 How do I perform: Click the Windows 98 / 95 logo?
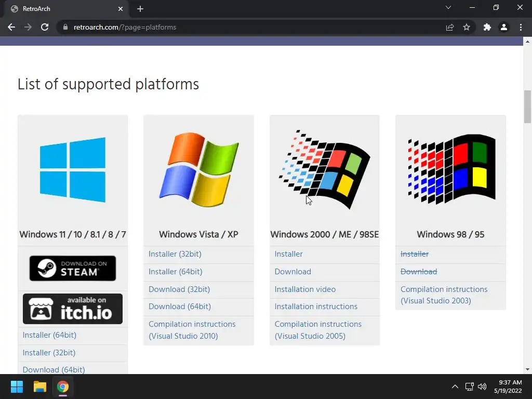click(x=451, y=170)
